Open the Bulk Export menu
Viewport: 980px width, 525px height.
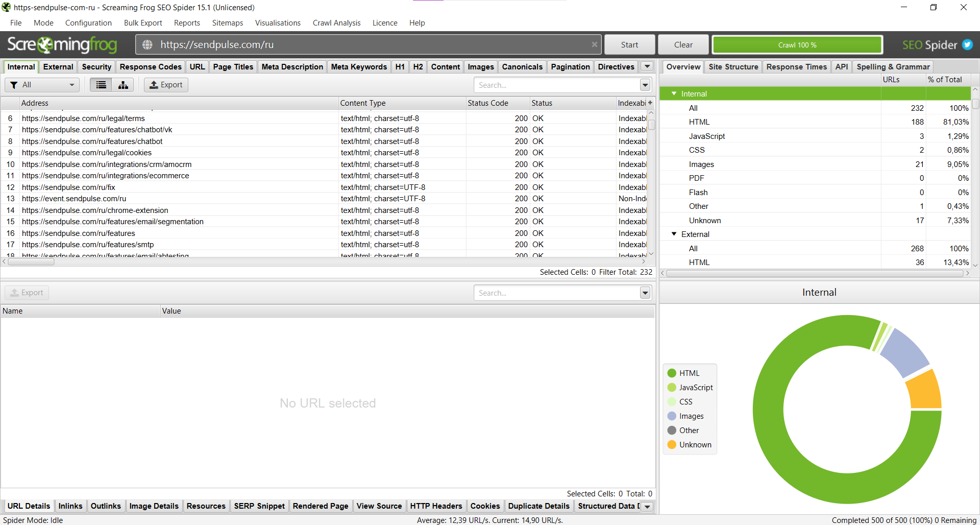[143, 23]
